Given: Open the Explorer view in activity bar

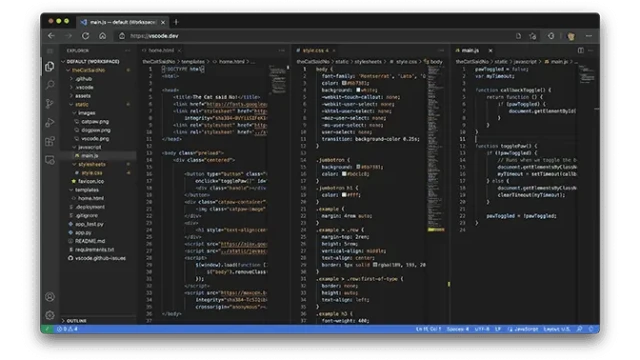Looking at the screenshot, I should 50,66.
